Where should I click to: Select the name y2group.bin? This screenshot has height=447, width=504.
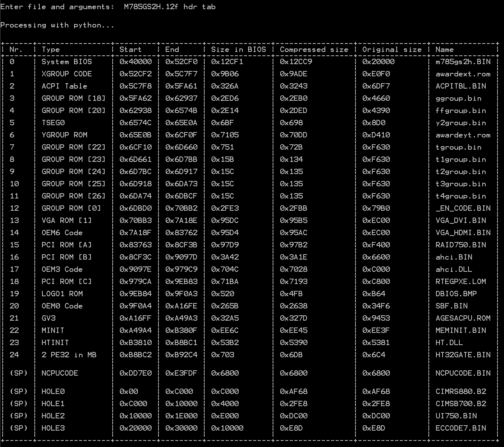460,123
